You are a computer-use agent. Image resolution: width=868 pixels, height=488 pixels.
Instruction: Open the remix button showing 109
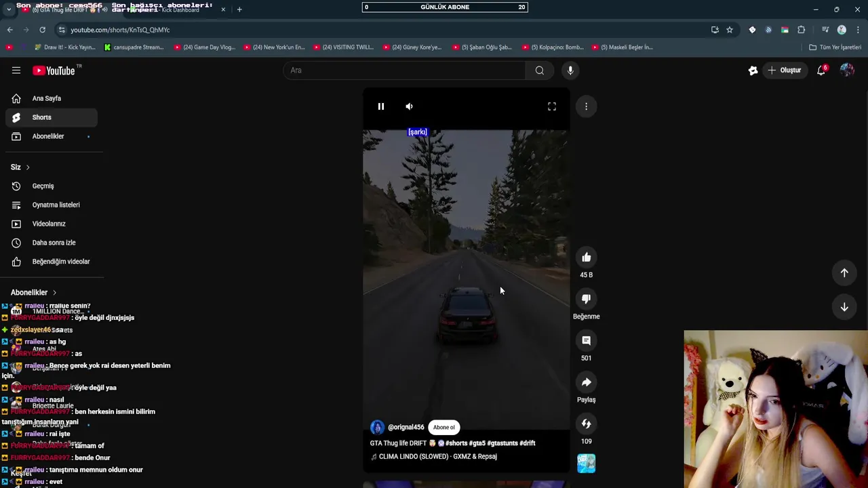[x=587, y=424]
